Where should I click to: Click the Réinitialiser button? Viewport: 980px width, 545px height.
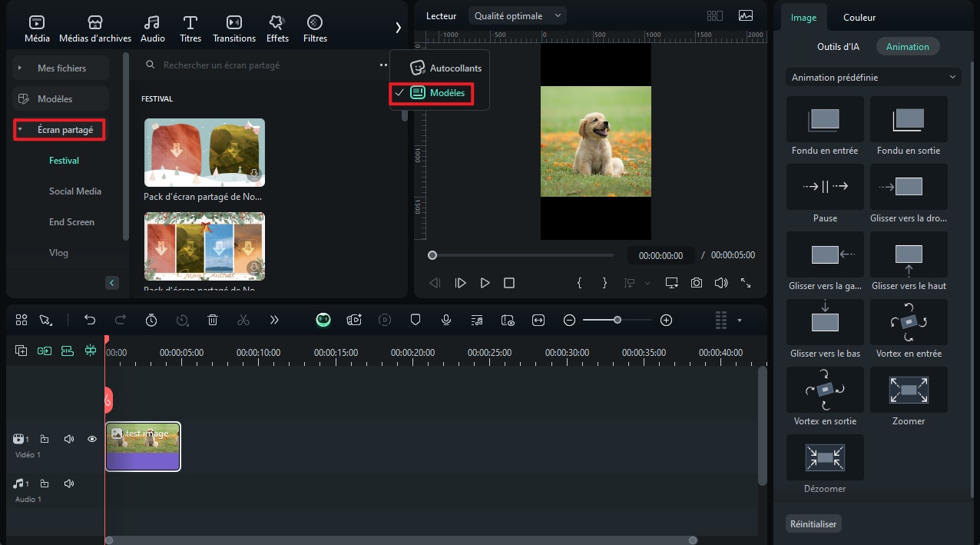pos(813,524)
